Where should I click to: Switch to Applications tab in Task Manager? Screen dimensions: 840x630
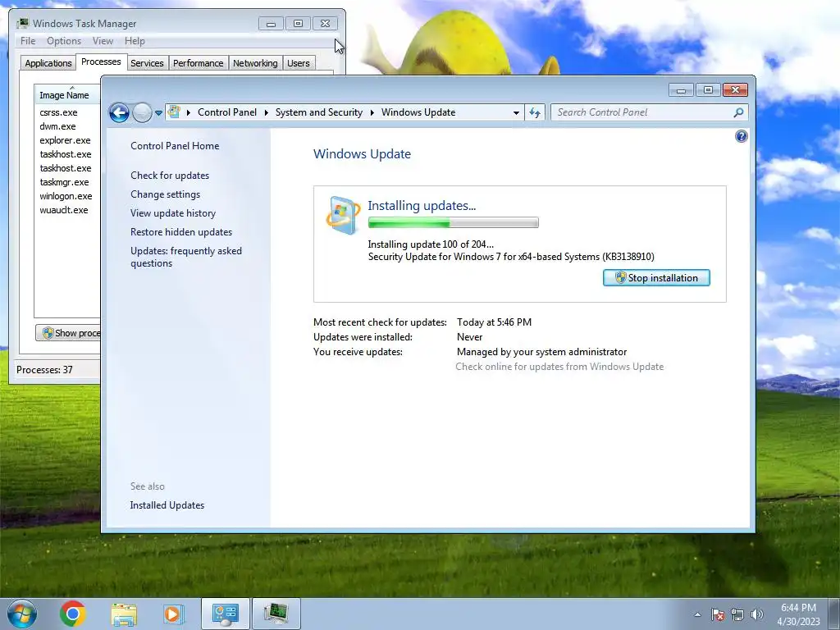tap(48, 63)
